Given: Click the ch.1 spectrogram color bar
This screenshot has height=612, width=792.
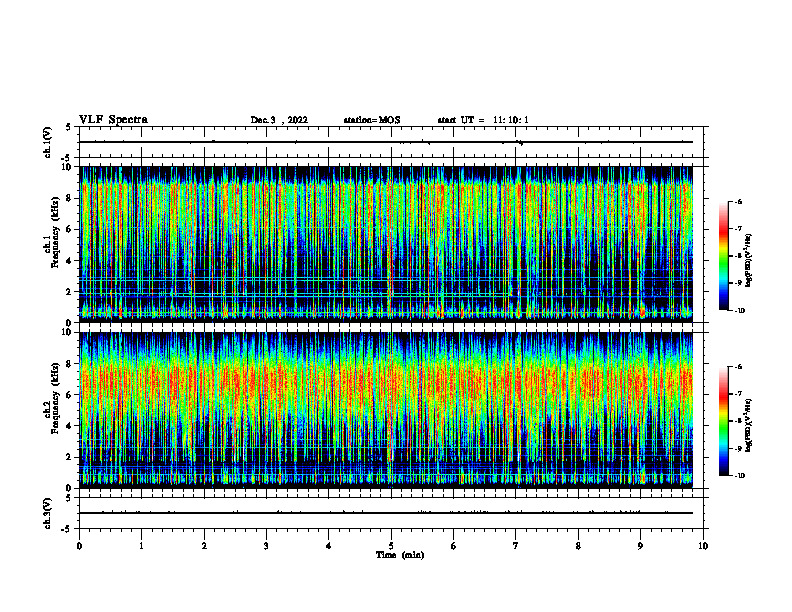Looking at the screenshot, I should point(724,256).
